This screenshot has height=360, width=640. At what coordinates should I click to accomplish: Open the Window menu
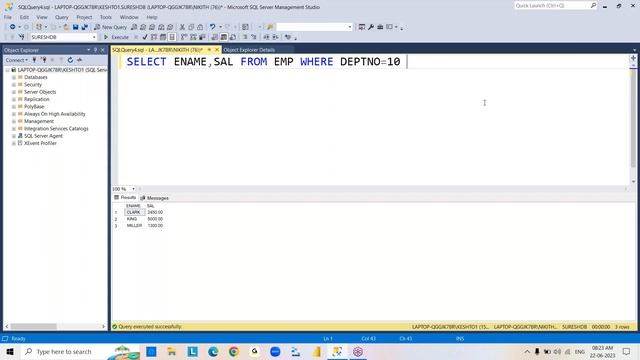129,17
